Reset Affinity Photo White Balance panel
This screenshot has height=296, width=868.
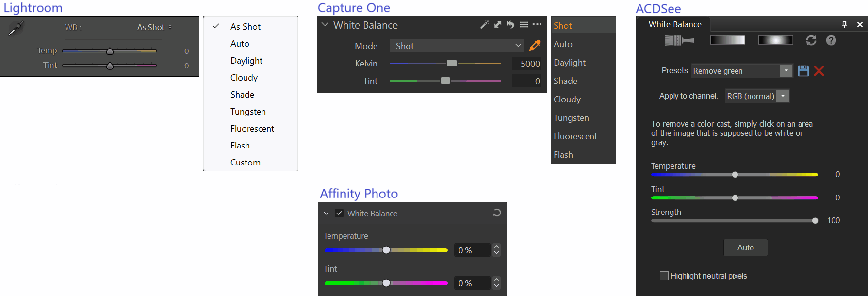497,213
